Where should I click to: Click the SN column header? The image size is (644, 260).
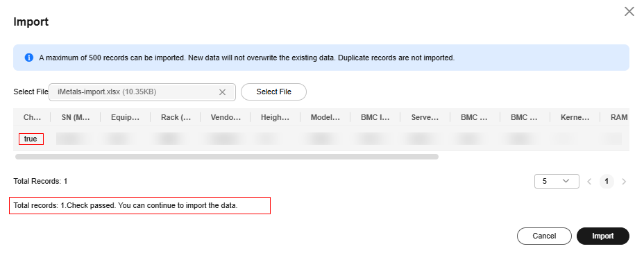[76, 117]
